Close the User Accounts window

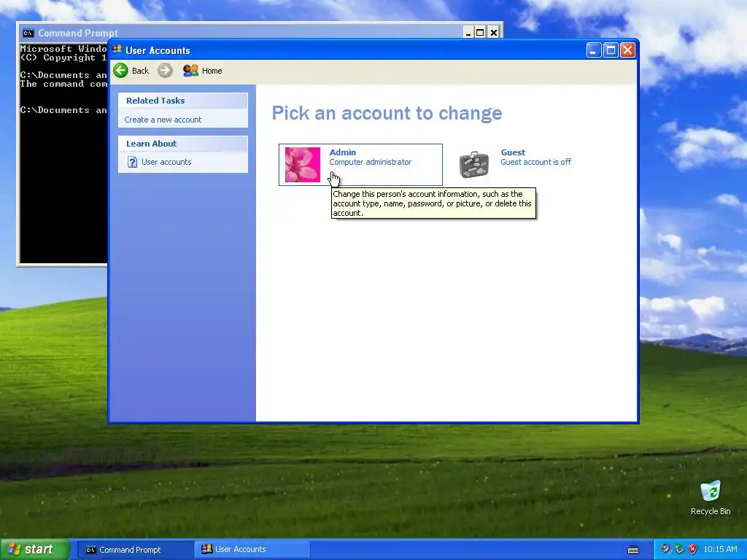(x=628, y=50)
